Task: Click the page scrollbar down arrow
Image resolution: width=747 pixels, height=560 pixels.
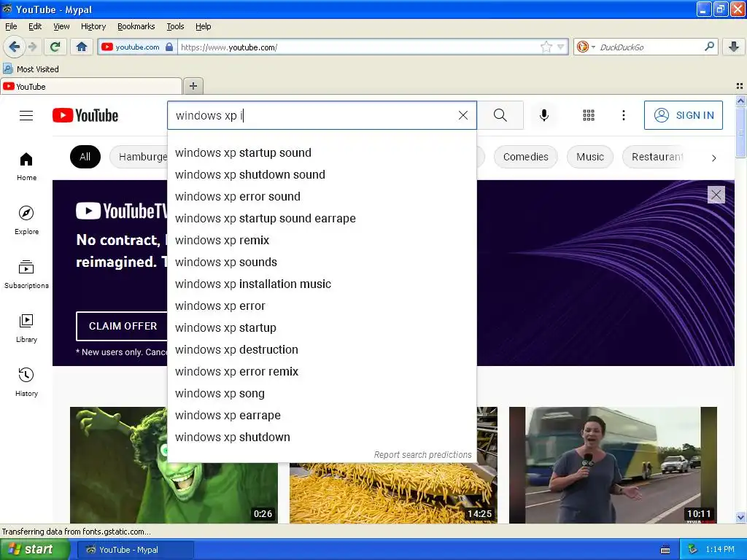Action: click(740, 517)
